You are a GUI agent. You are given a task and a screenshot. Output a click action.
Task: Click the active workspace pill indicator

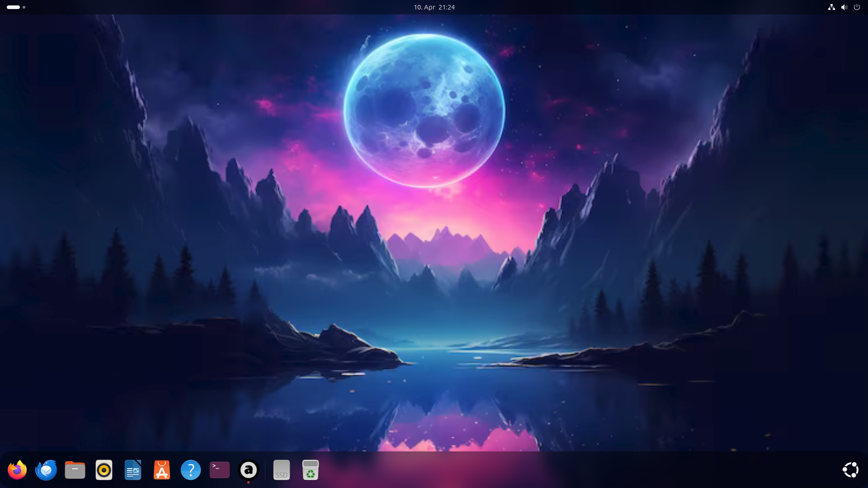(13, 7)
